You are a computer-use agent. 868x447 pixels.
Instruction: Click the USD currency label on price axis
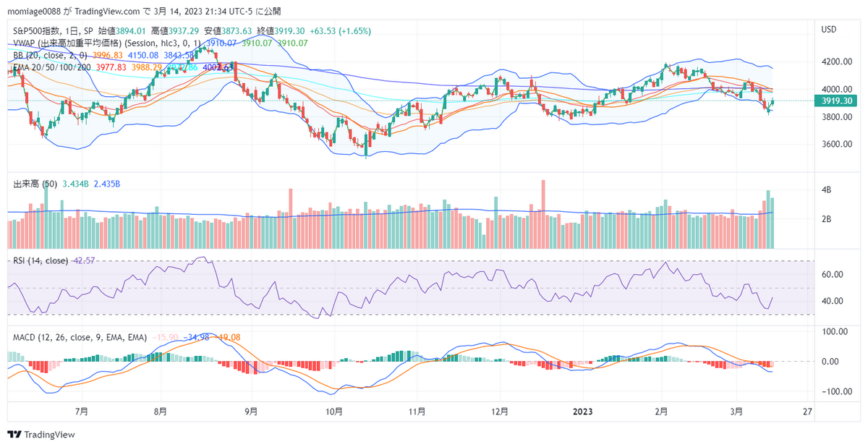pos(829,30)
